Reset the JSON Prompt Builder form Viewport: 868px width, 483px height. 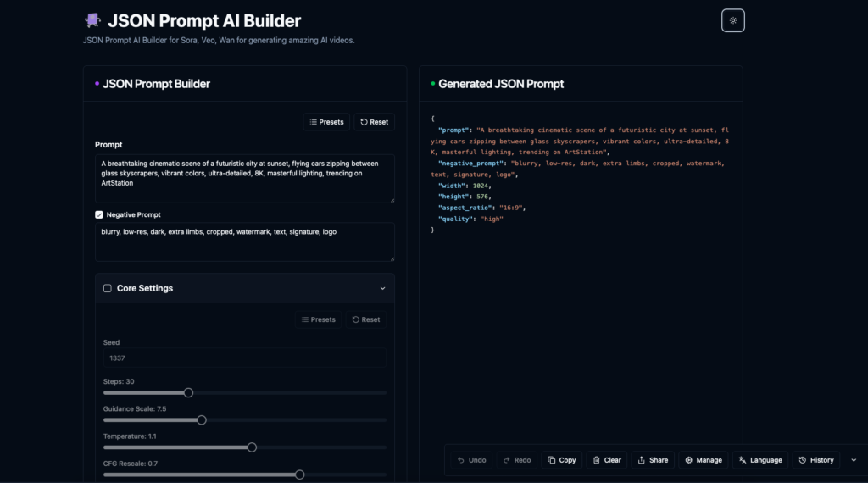(x=374, y=122)
